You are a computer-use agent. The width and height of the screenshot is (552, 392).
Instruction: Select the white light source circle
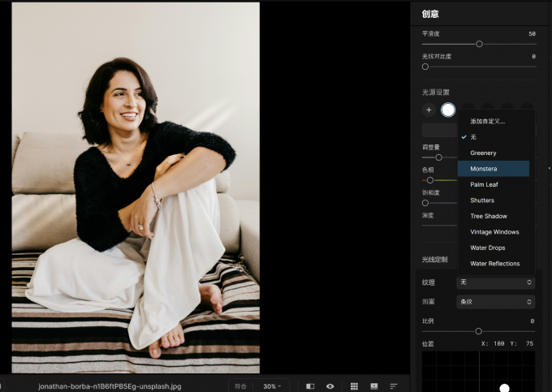(x=448, y=110)
